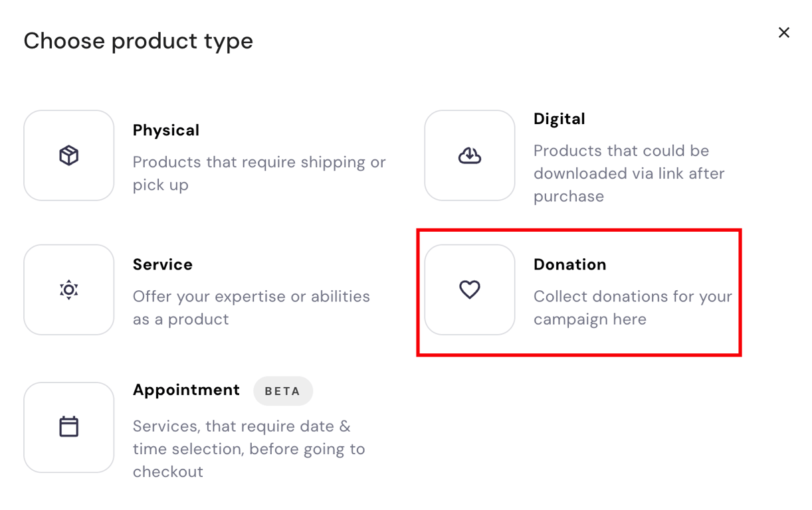Click the expertise description under Service
The width and height of the screenshot is (812, 510).
tap(251, 307)
